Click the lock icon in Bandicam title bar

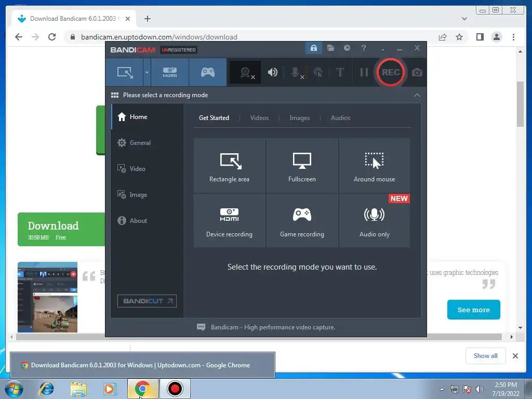coord(314,48)
